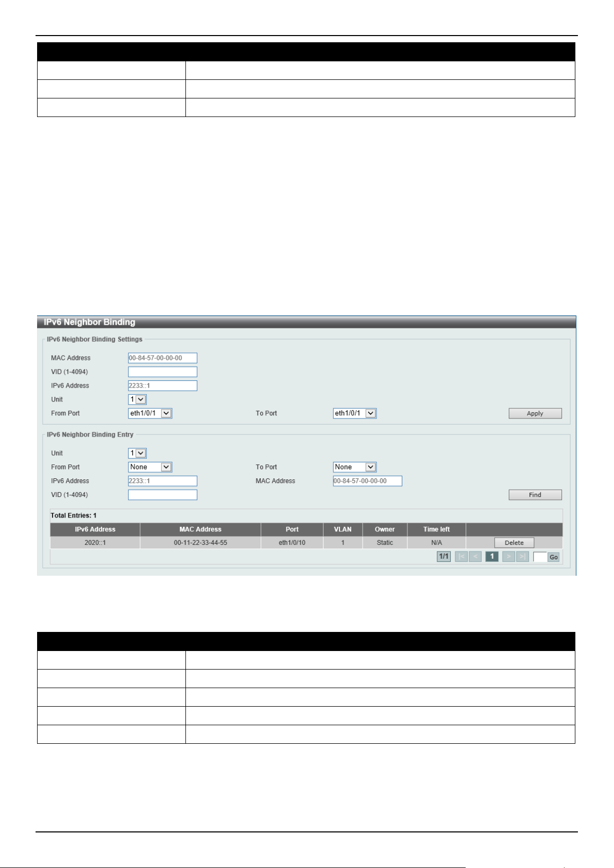Open the From Port dropdown showing None
Viewport: 614px width, 868px height.
point(150,467)
